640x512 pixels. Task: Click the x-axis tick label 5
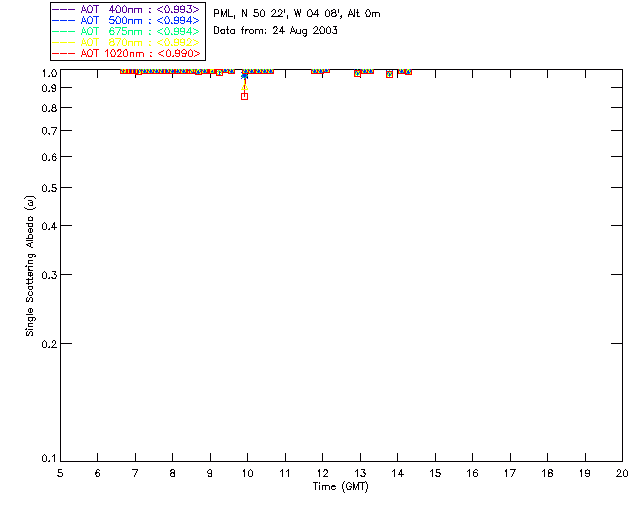pyautogui.click(x=60, y=473)
